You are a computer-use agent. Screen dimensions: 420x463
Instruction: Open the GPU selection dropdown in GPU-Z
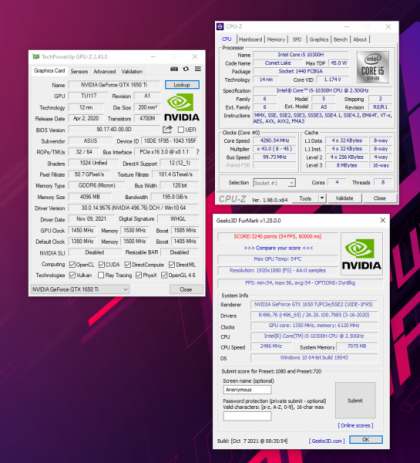pyautogui.click(x=80, y=289)
